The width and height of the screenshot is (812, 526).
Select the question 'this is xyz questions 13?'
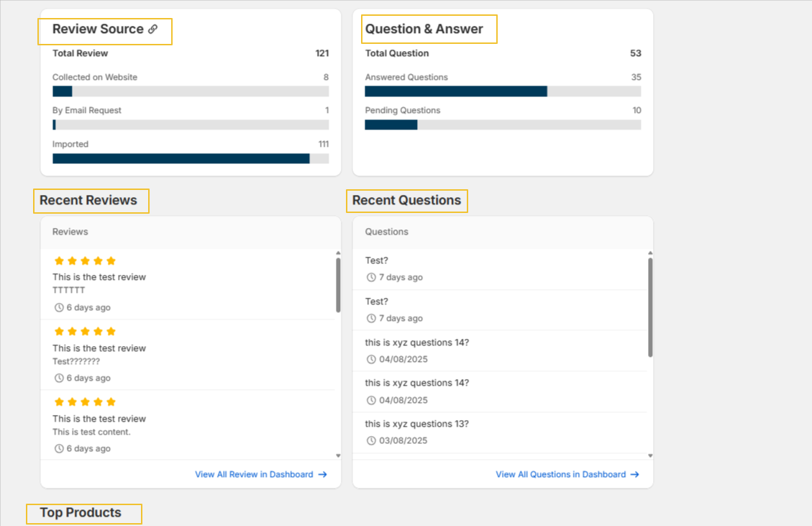416,424
